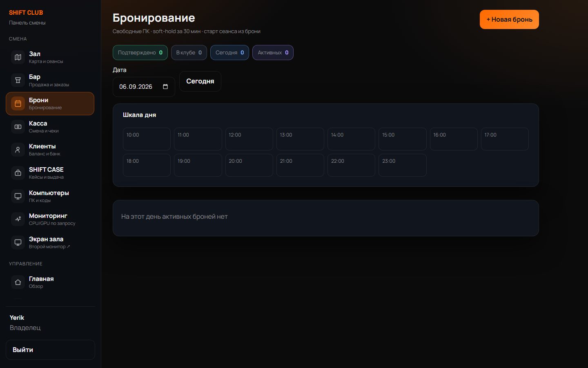
Task: Pick the 22:00 slot
Action: pyautogui.click(x=351, y=165)
